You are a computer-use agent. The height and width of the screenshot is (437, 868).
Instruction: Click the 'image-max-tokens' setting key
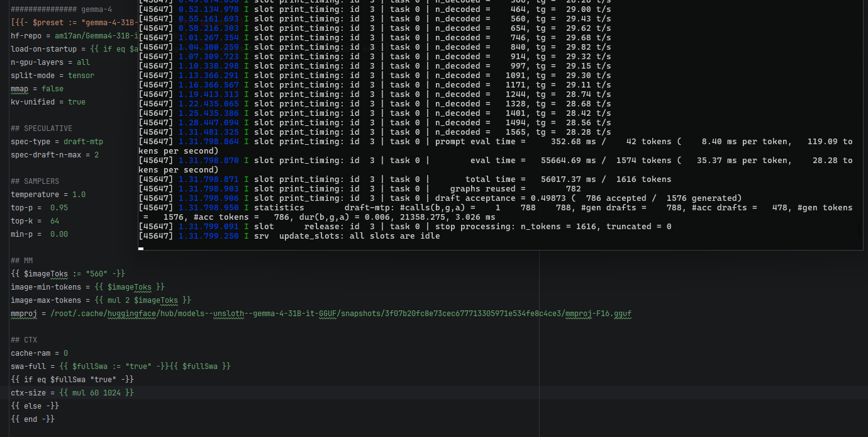pos(46,300)
